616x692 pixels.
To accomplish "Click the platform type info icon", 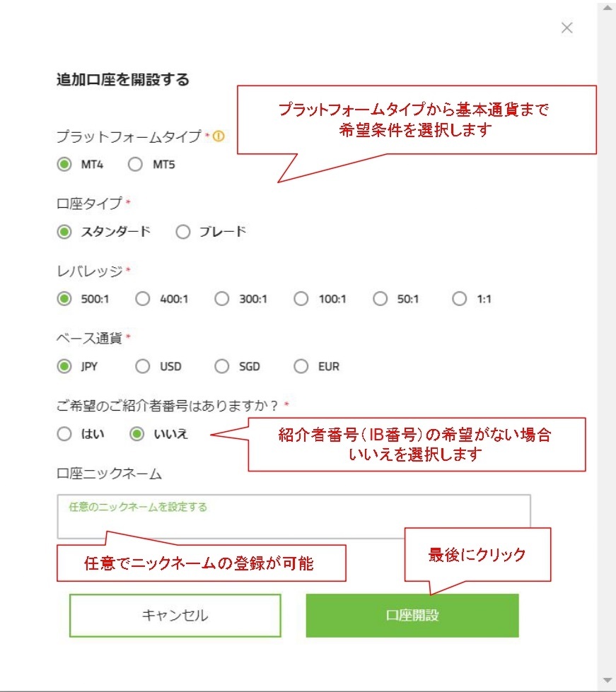I will (x=219, y=136).
